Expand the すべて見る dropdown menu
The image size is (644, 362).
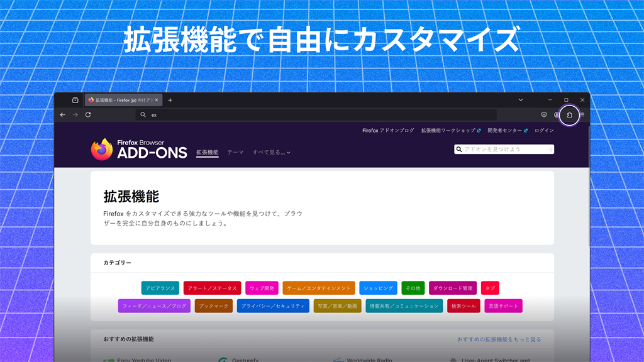[x=272, y=152]
